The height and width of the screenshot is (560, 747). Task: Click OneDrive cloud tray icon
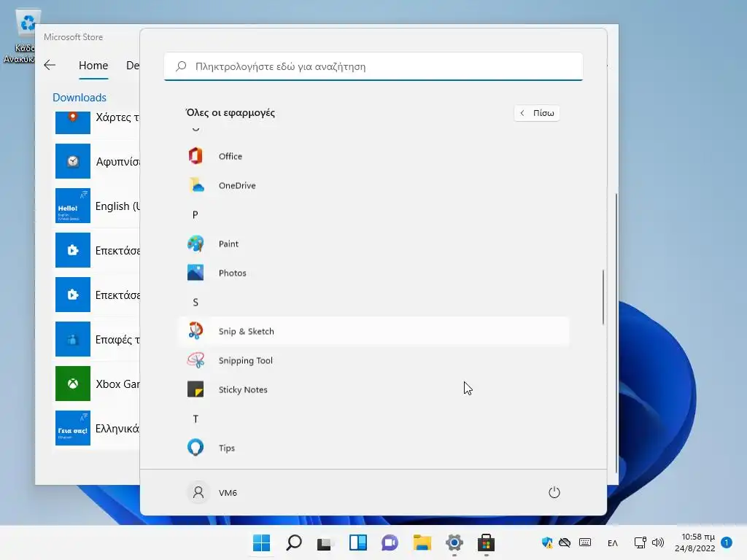point(565,542)
